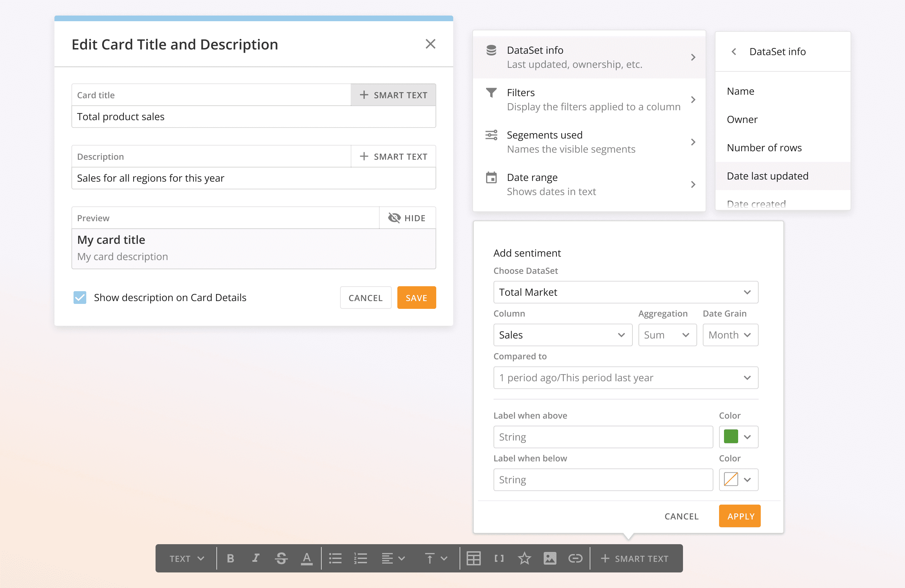Open the empty color picker for label below
The height and width of the screenshot is (588, 905).
coord(738,479)
